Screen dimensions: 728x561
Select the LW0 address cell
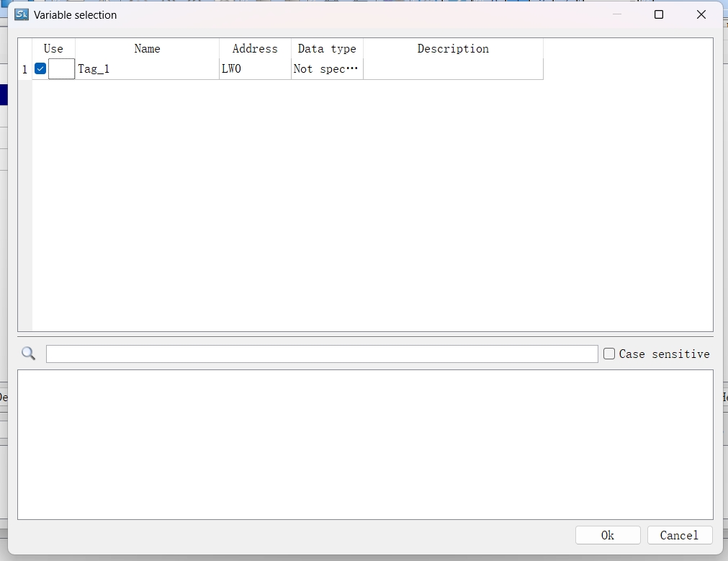tap(255, 69)
